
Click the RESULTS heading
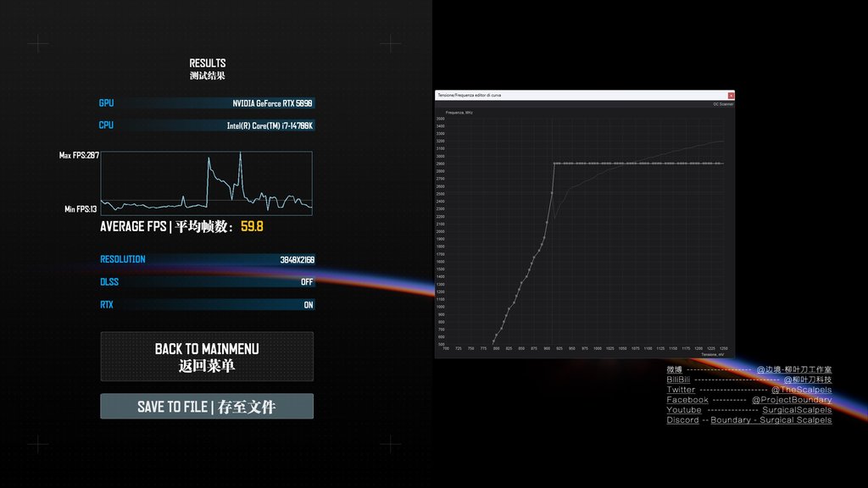[x=208, y=63]
